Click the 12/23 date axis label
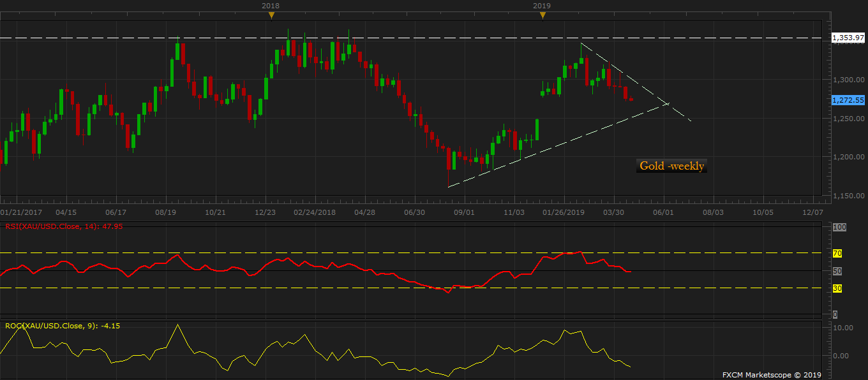This screenshot has height=380, width=868. pyautogui.click(x=265, y=212)
